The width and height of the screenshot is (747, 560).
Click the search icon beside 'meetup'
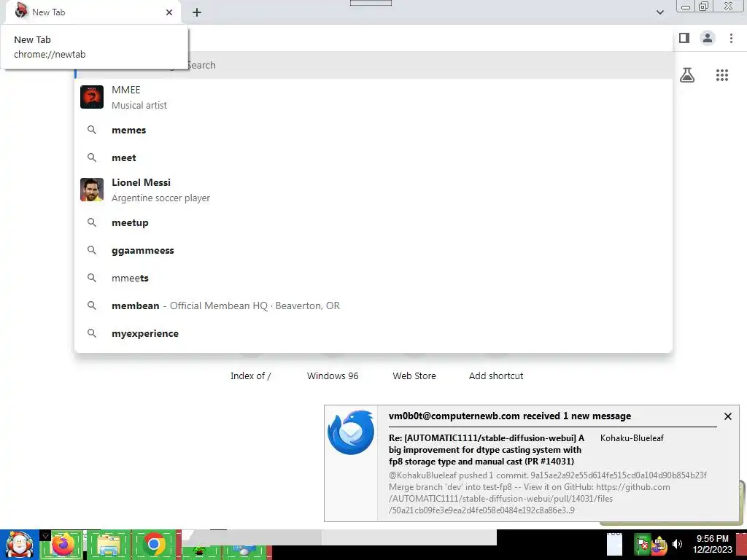[92, 222]
